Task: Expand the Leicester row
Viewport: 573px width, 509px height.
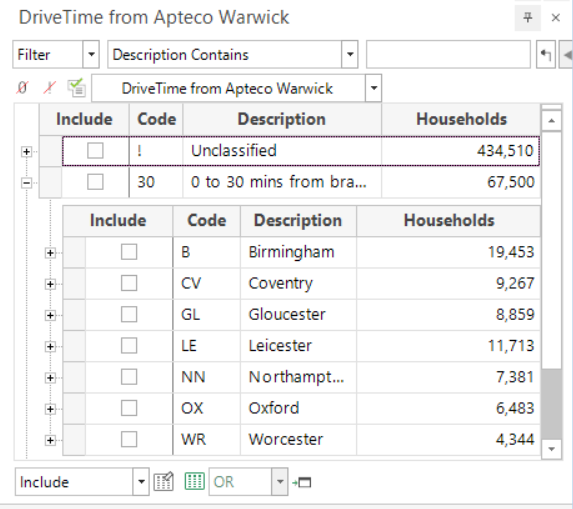Action: tap(50, 346)
